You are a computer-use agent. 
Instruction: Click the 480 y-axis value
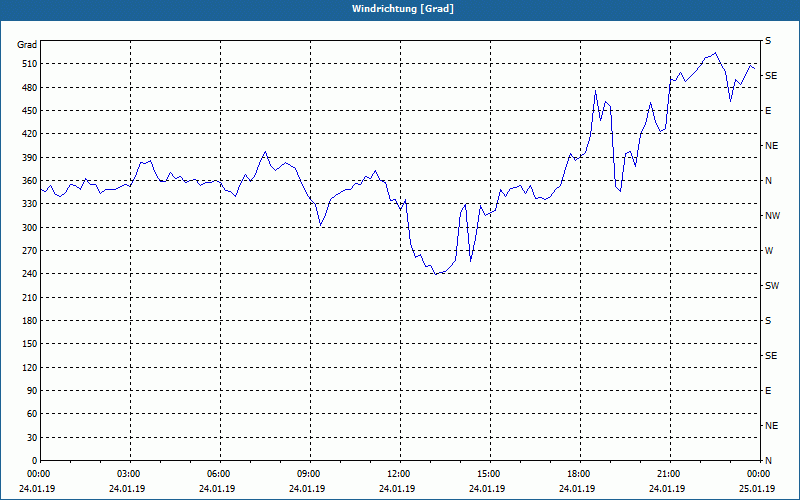click(x=29, y=88)
